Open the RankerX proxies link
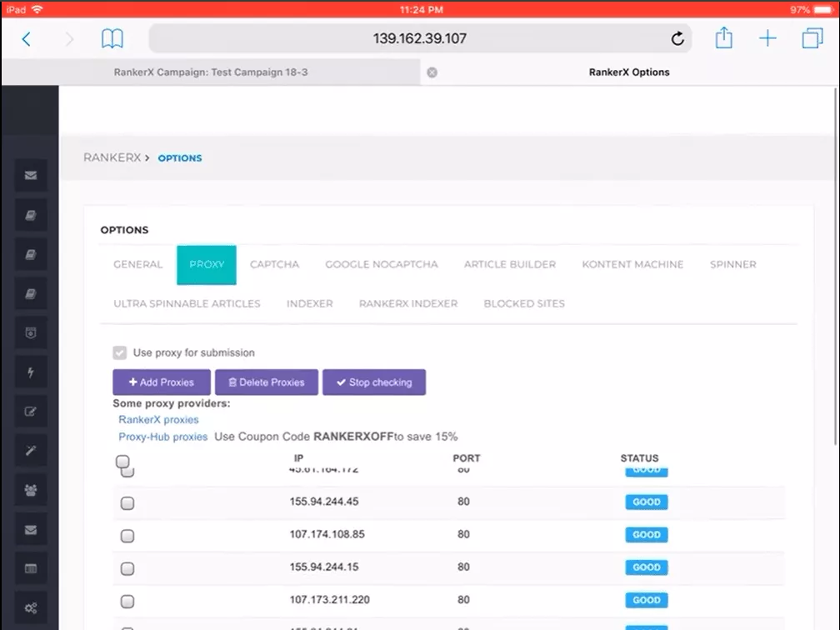Screen dimensions: 840x630 (x=158, y=419)
